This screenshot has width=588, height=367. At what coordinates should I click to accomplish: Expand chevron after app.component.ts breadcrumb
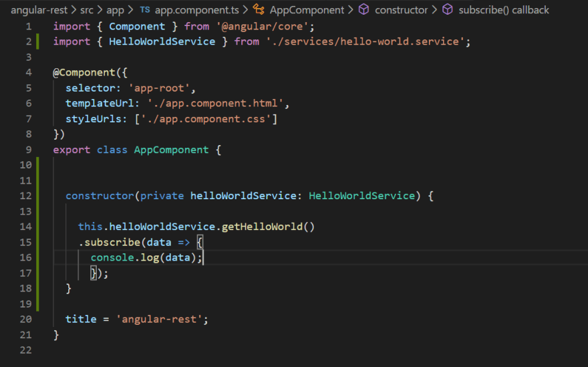coord(245,10)
